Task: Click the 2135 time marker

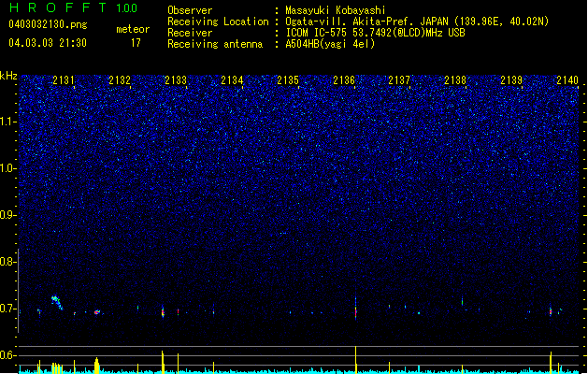Action: [288, 80]
